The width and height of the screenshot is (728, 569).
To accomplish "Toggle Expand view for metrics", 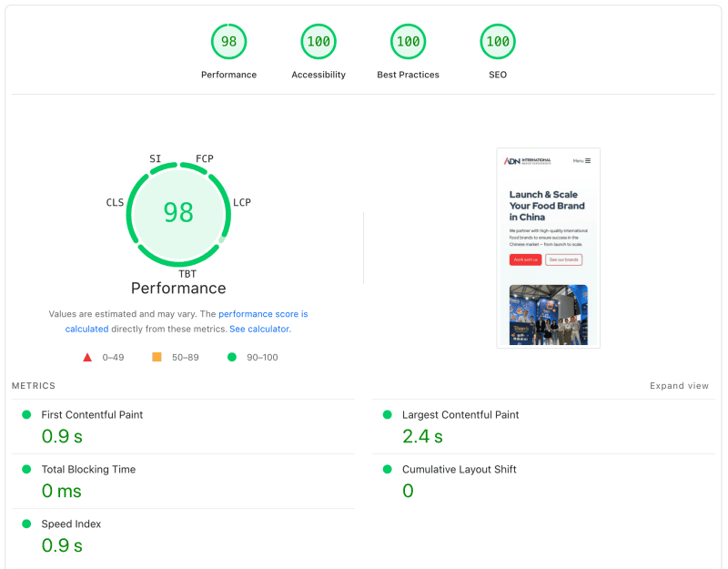I will [x=679, y=386].
